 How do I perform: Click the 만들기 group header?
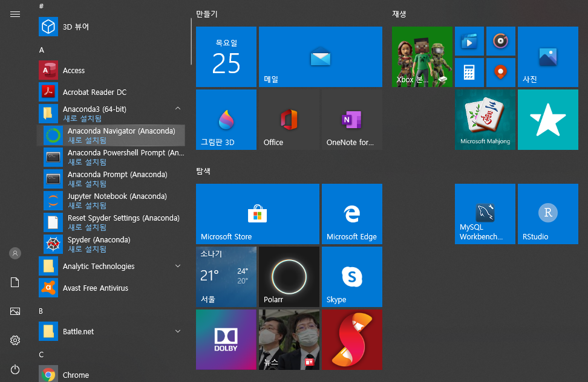click(207, 15)
